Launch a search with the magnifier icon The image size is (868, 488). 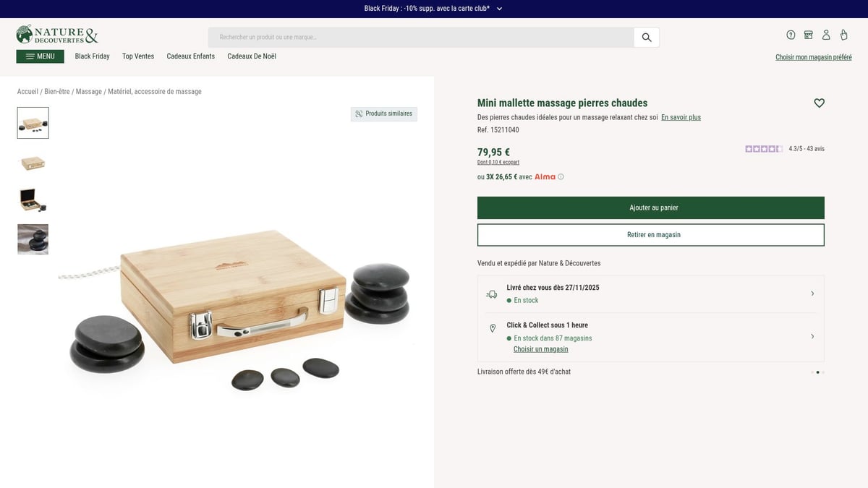tap(646, 37)
